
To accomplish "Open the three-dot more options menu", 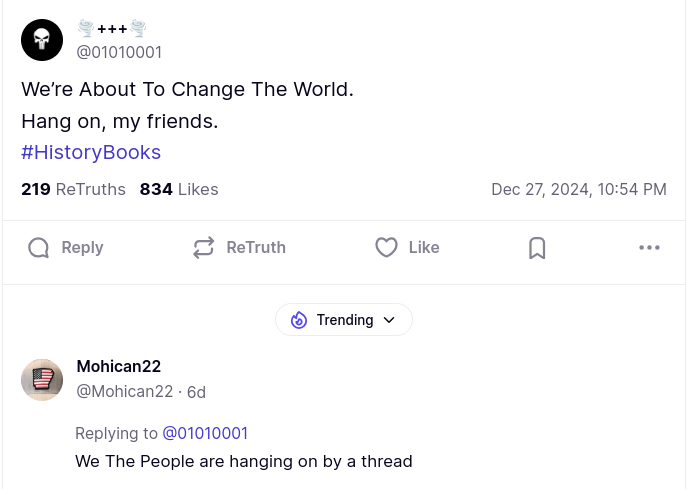I will point(649,248).
